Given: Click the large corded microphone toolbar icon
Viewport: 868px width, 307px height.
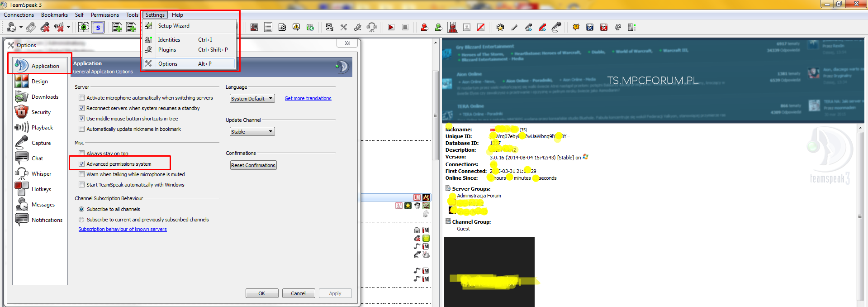Looking at the screenshot, I should tap(556, 28).
